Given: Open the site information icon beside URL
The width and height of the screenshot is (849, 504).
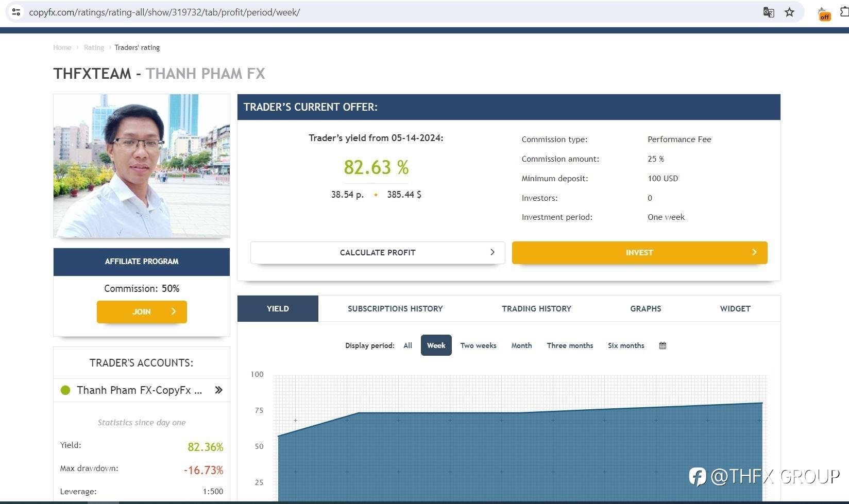Looking at the screenshot, I should click(x=16, y=12).
